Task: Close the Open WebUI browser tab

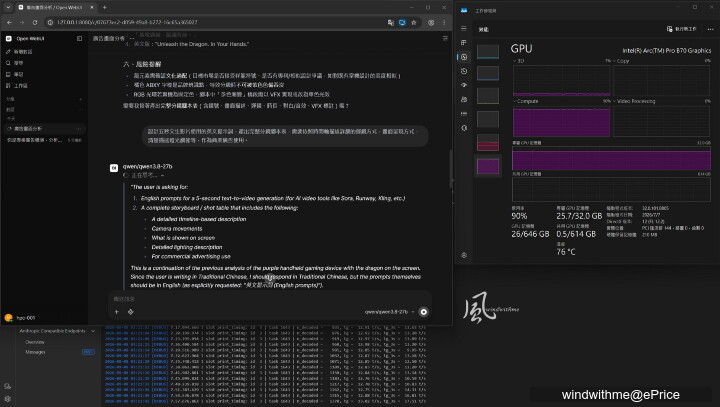Action: pos(92,7)
